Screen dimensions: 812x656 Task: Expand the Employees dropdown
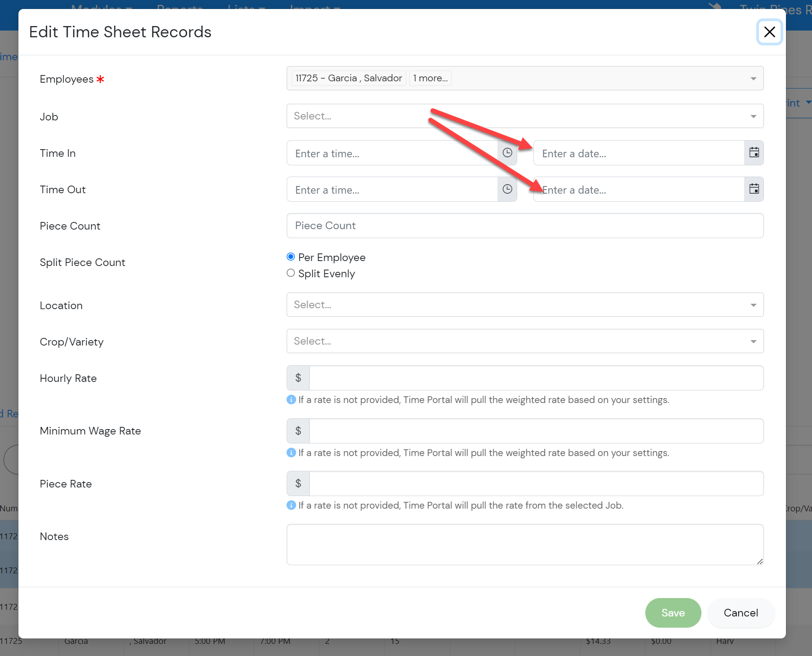pos(753,79)
